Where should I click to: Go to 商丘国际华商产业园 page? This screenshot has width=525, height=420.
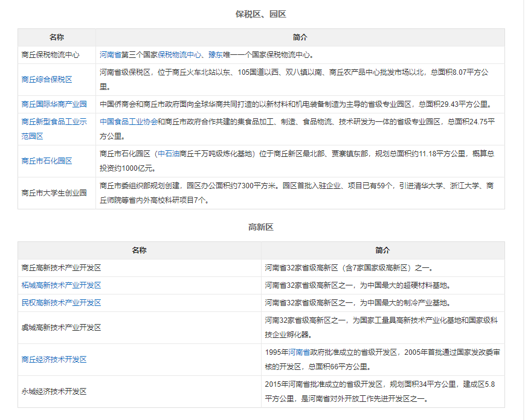coord(54,104)
